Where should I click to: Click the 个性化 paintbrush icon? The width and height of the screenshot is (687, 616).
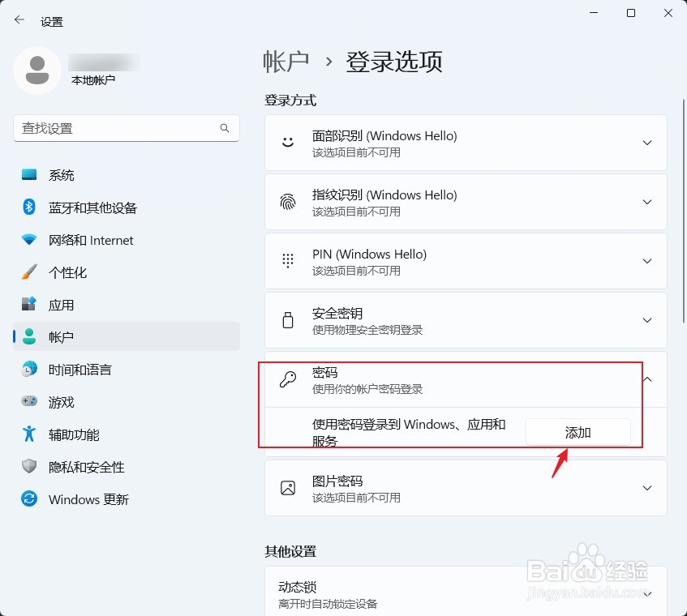29,272
